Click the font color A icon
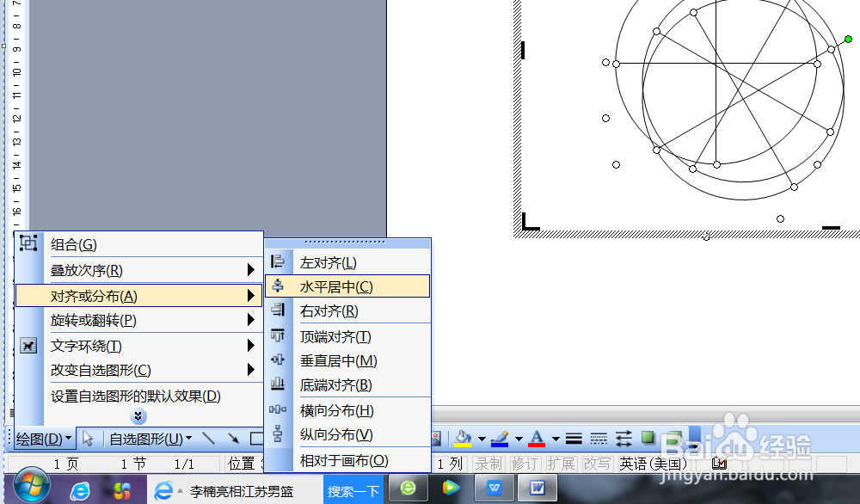The image size is (860, 504). click(537, 439)
